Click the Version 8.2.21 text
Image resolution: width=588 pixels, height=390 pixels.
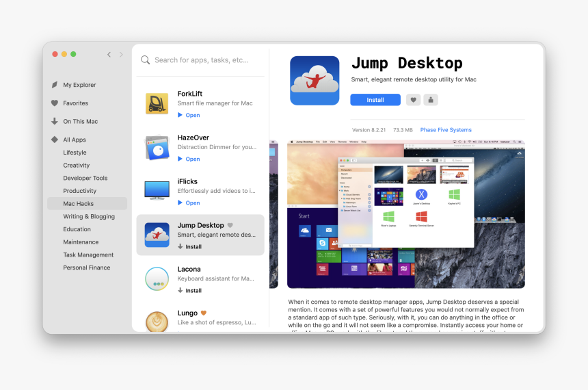pos(369,130)
